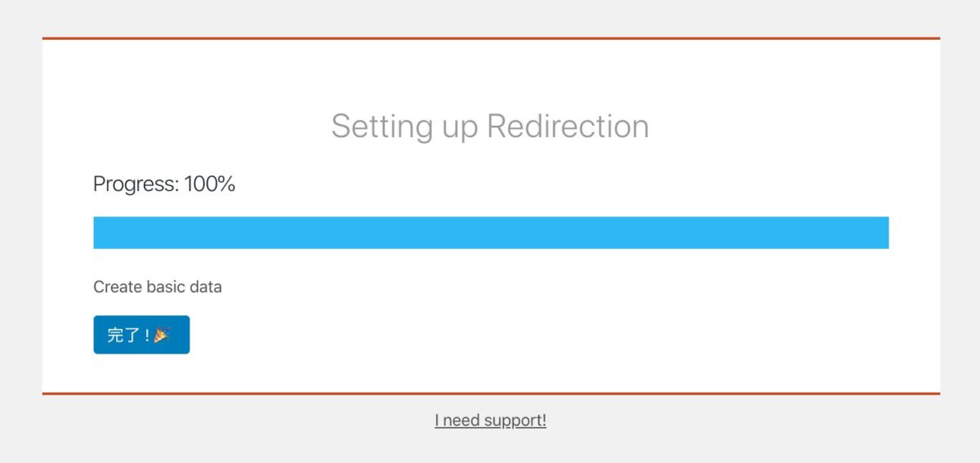Click the word Redirection in the title

pyautogui.click(x=568, y=127)
